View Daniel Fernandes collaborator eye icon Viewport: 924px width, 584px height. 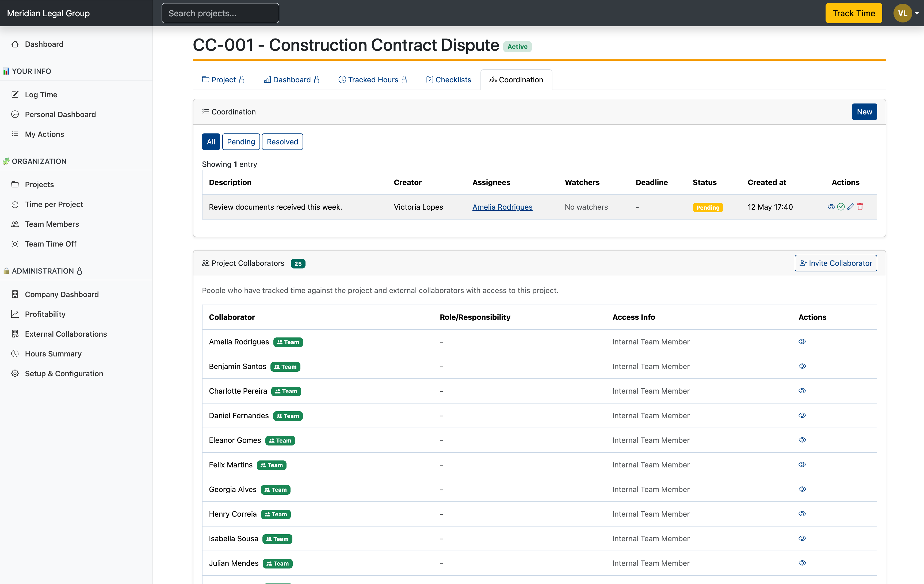(802, 415)
